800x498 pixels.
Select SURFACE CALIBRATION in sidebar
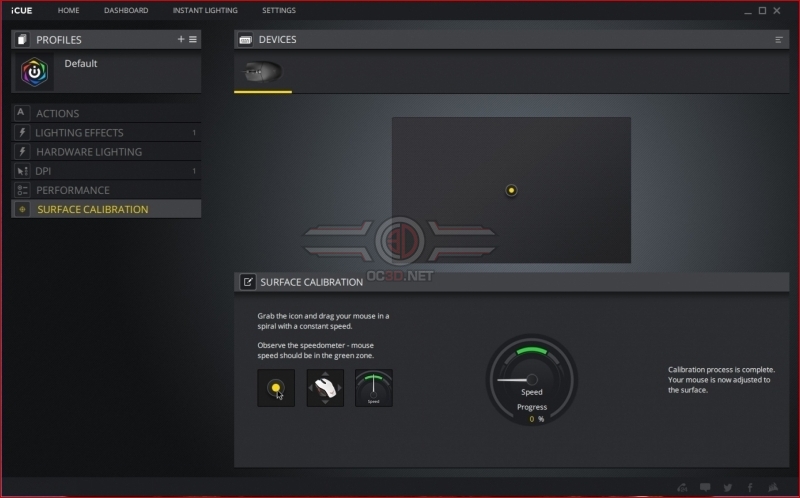coord(106,209)
